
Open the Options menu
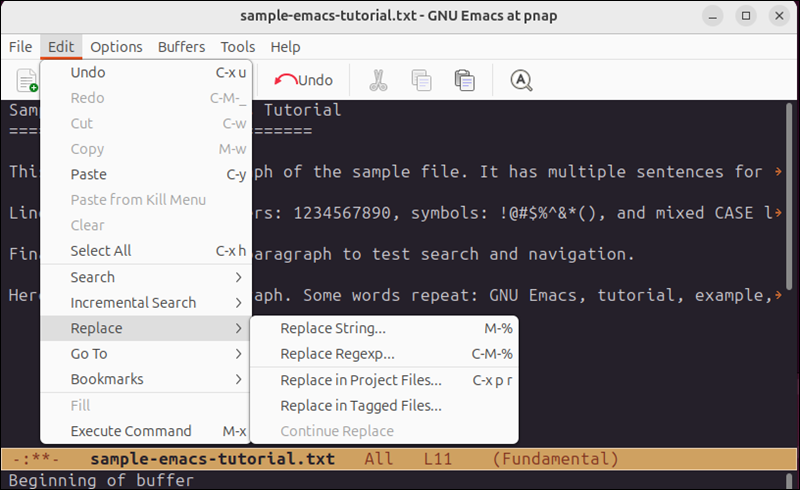tap(116, 47)
